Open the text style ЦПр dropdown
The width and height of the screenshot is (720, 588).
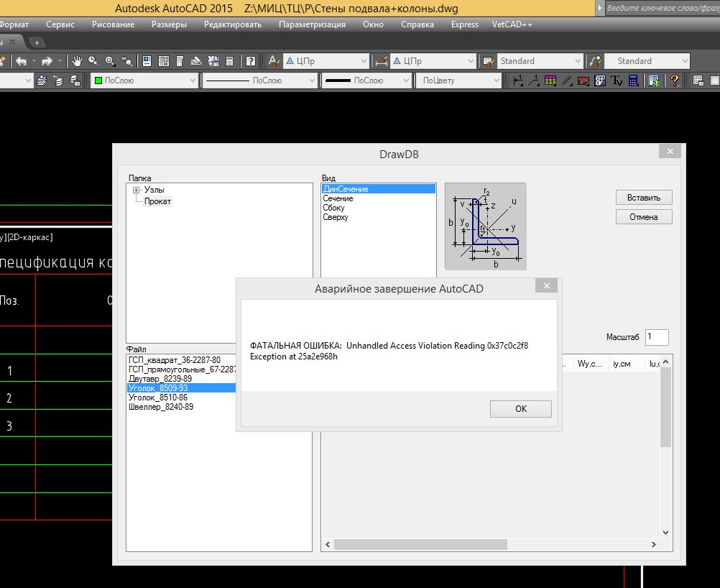(x=326, y=61)
